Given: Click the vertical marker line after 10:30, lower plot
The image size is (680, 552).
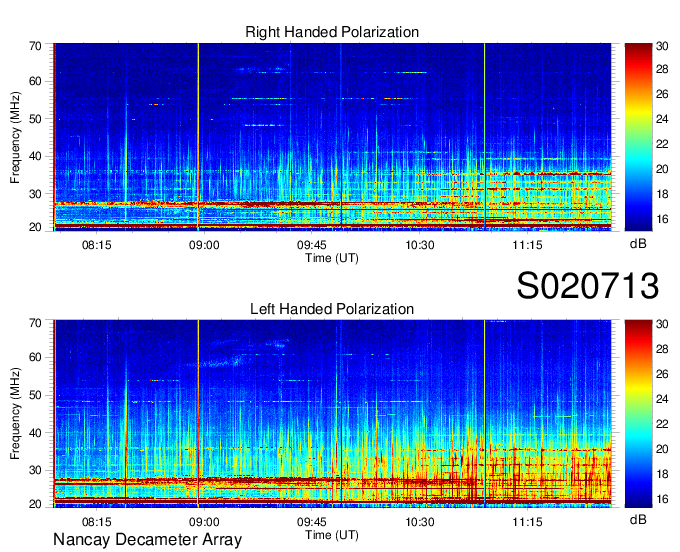Looking at the screenshot, I should tap(484, 414).
